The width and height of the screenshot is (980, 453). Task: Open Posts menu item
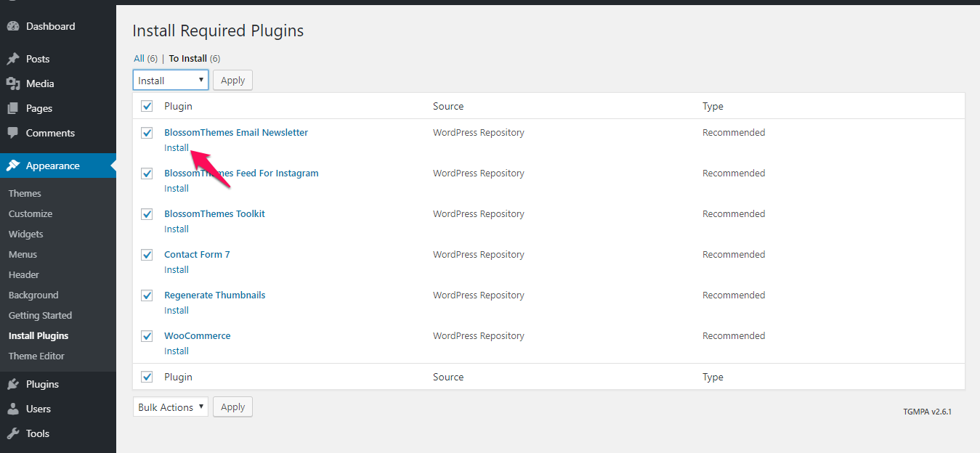58,59
